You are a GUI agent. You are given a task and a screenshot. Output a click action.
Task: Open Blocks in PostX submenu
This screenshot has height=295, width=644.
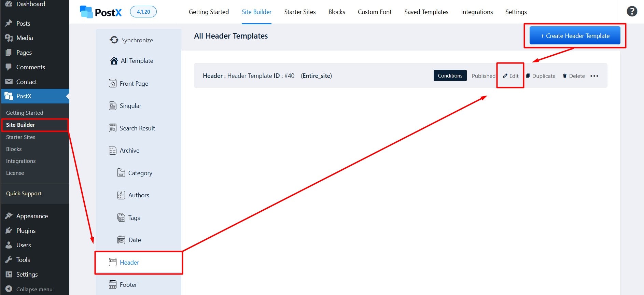(14, 149)
